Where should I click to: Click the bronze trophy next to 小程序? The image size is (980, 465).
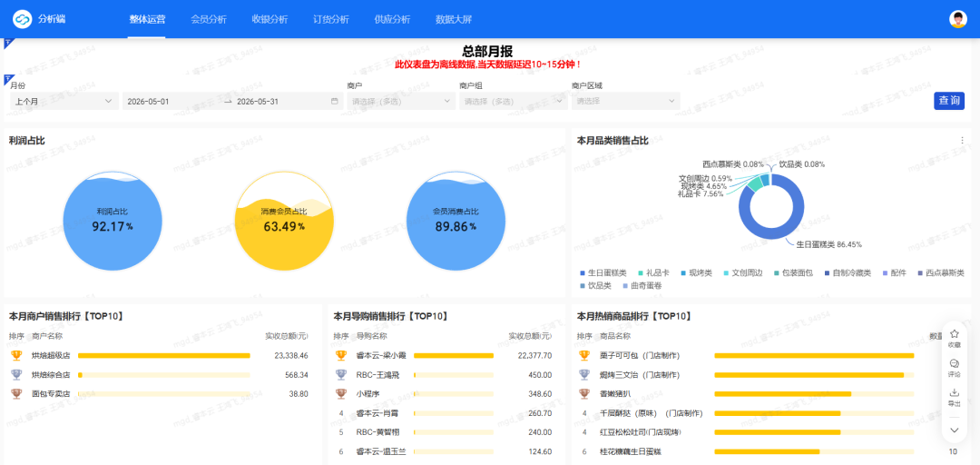click(x=341, y=393)
